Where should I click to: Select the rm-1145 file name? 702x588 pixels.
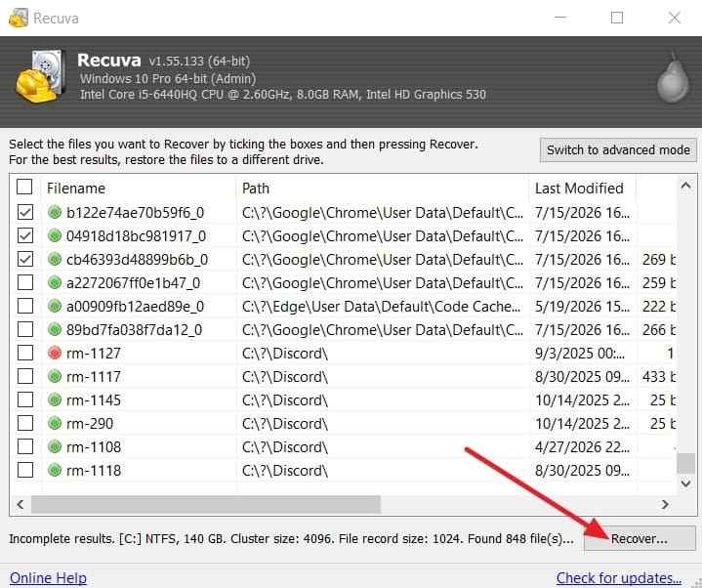94,399
